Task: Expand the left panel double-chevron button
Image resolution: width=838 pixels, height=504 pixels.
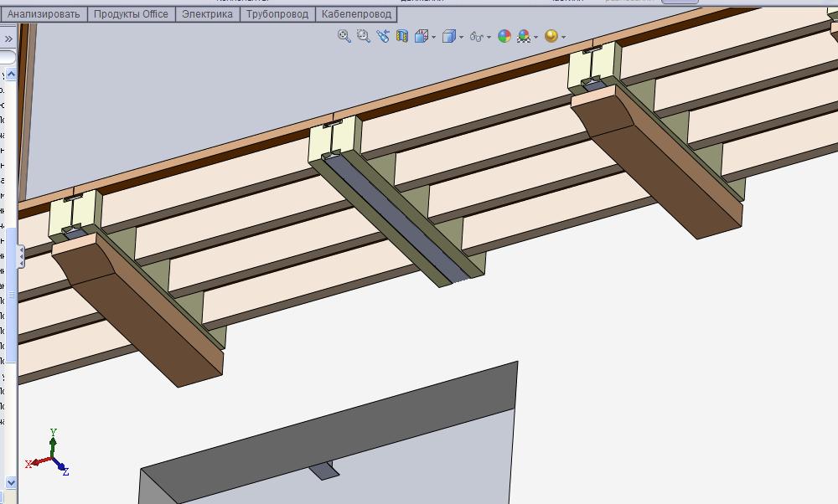Action: [x=9, y=39]
